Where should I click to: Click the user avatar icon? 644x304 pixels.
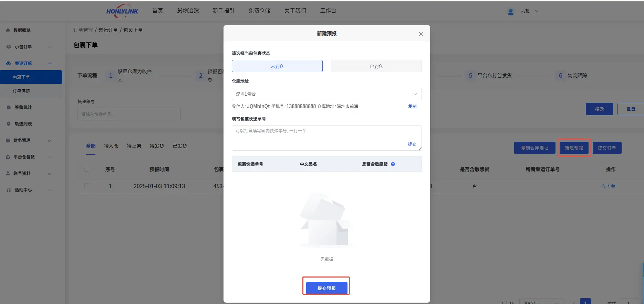510,11
